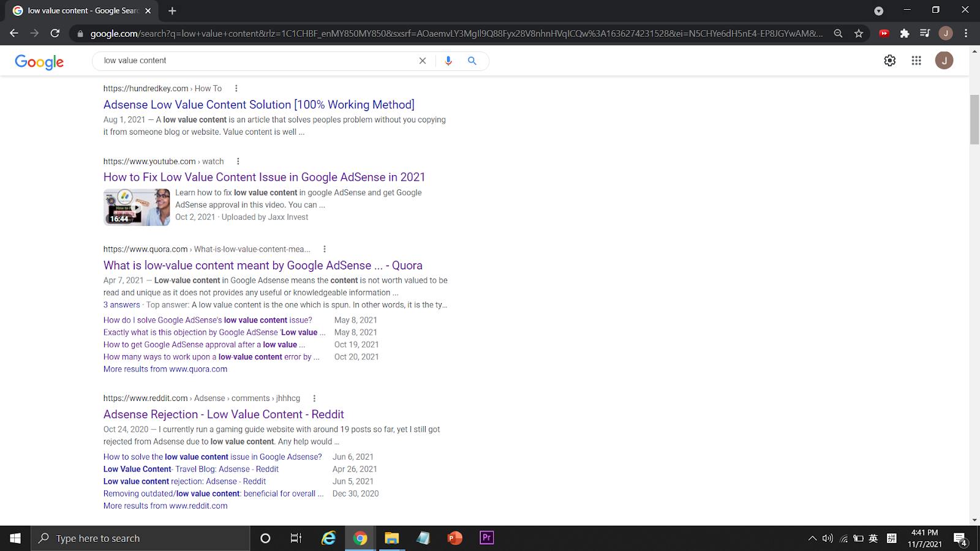Open the Chrome profile avatar in toolbar
Screen dimensions: 980x551
(x=946, y=34)
